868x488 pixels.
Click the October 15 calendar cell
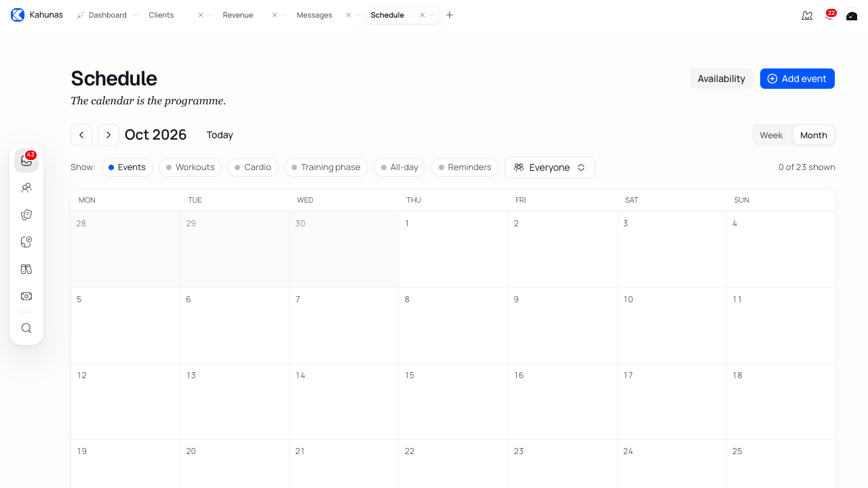(453, 401)
